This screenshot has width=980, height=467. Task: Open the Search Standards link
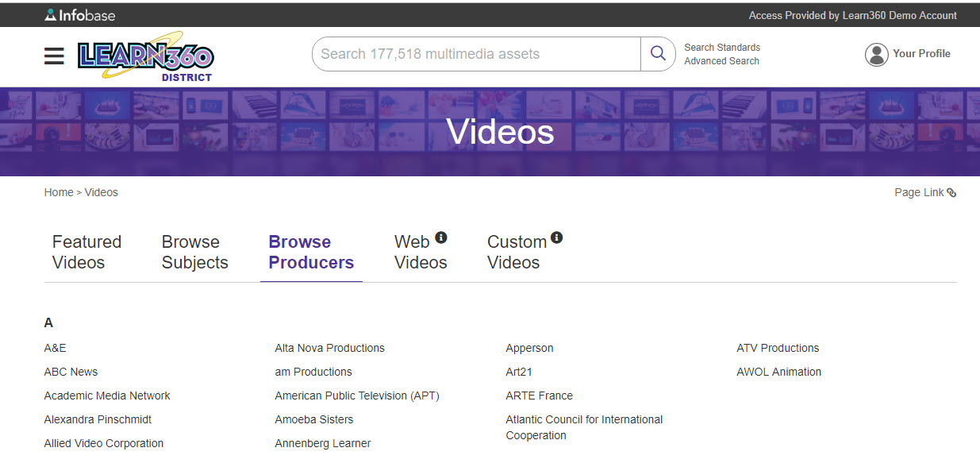tap(722, 48)
